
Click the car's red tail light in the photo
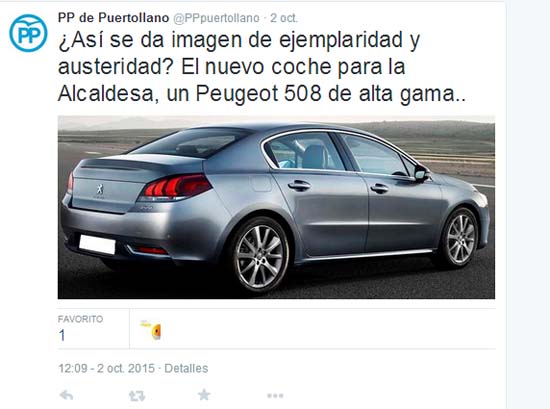pyautogui.click(x=176, y=187)
